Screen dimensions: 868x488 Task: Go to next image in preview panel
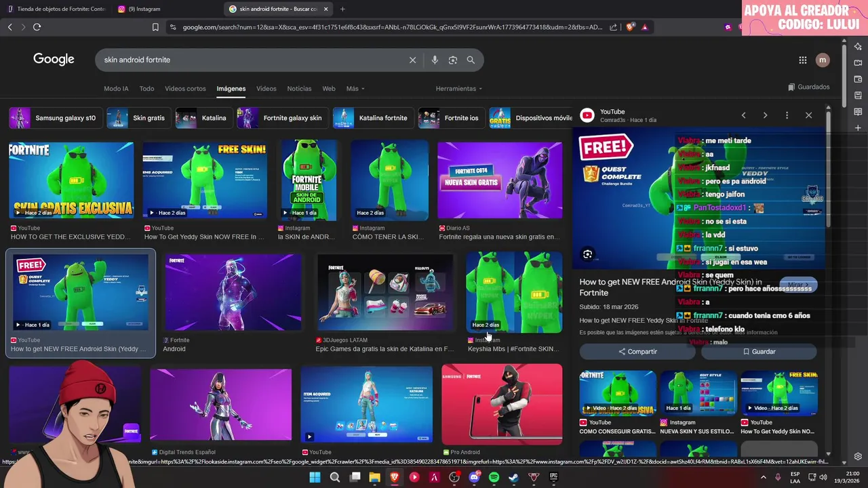tap(765, 115)
